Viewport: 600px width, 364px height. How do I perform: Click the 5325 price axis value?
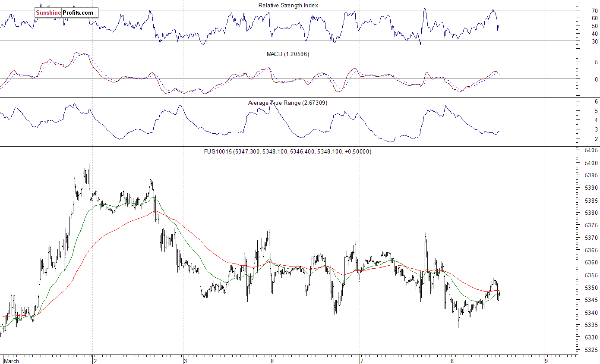pyautogui.click(x=591, y=350)
